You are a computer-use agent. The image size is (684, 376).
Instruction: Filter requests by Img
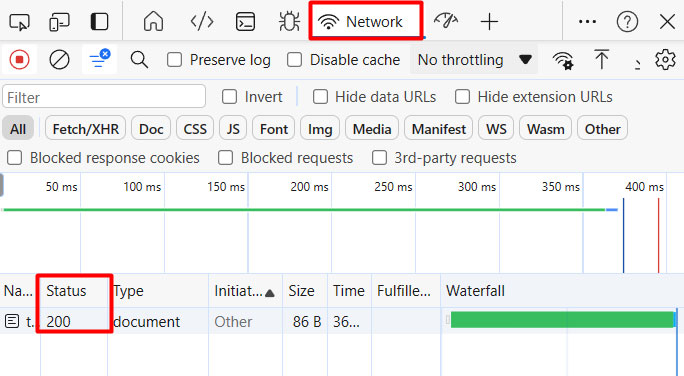tap(320, 129)
